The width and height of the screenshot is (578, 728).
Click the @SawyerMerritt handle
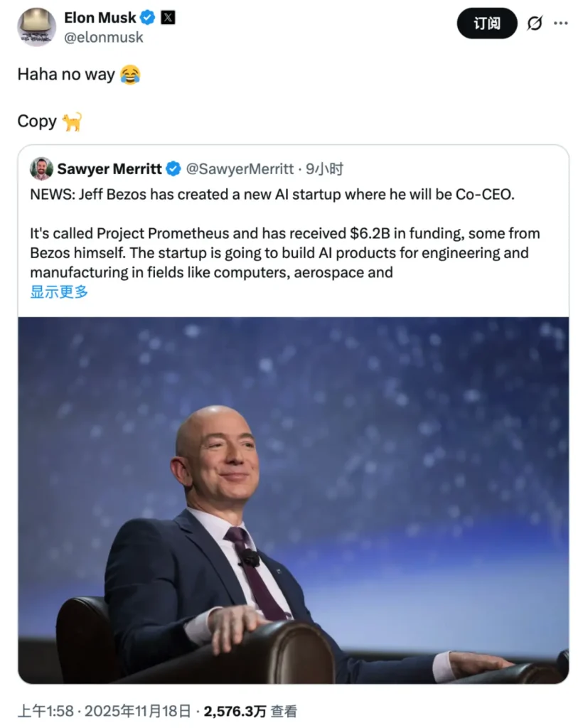click(x=240, y=169)
